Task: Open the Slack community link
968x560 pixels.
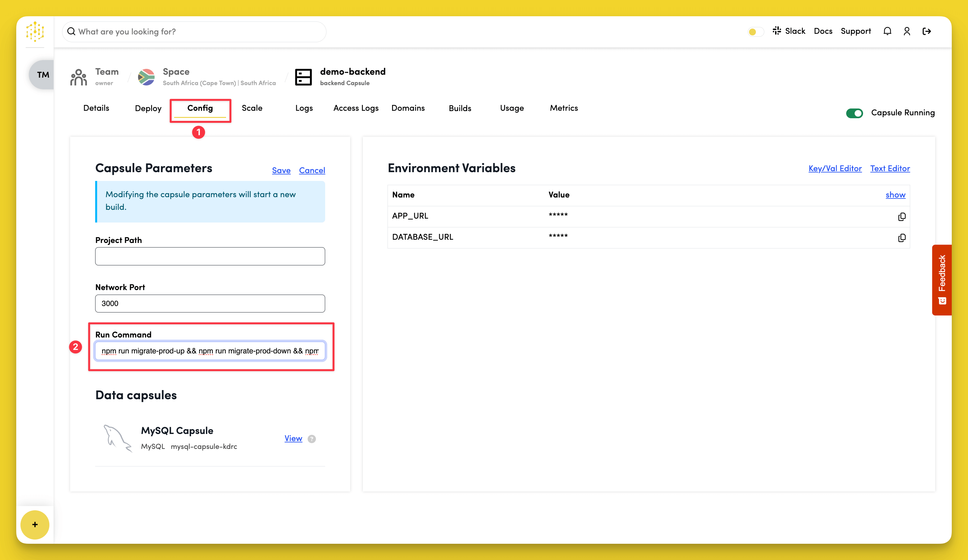Action: coord(789,31)
